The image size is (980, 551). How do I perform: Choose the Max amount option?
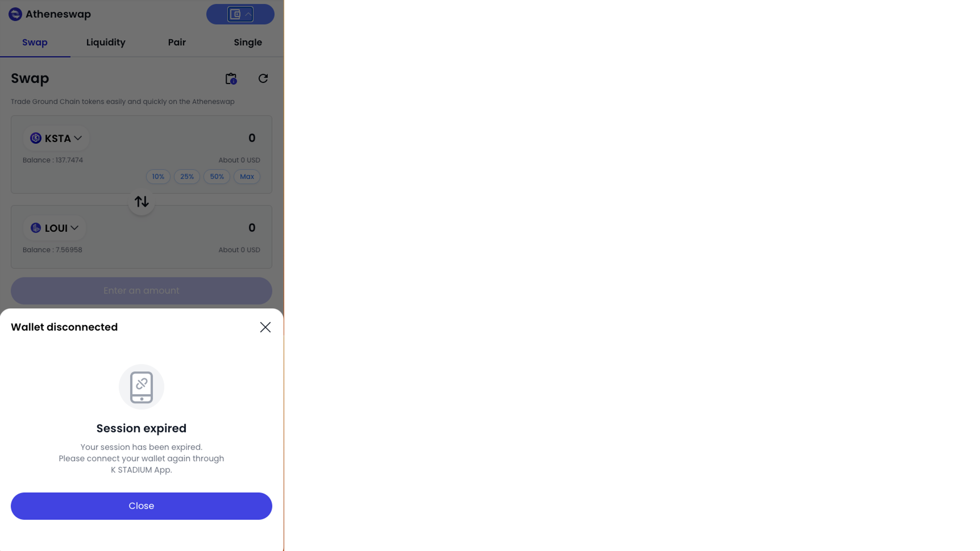[x=247, y=177]
